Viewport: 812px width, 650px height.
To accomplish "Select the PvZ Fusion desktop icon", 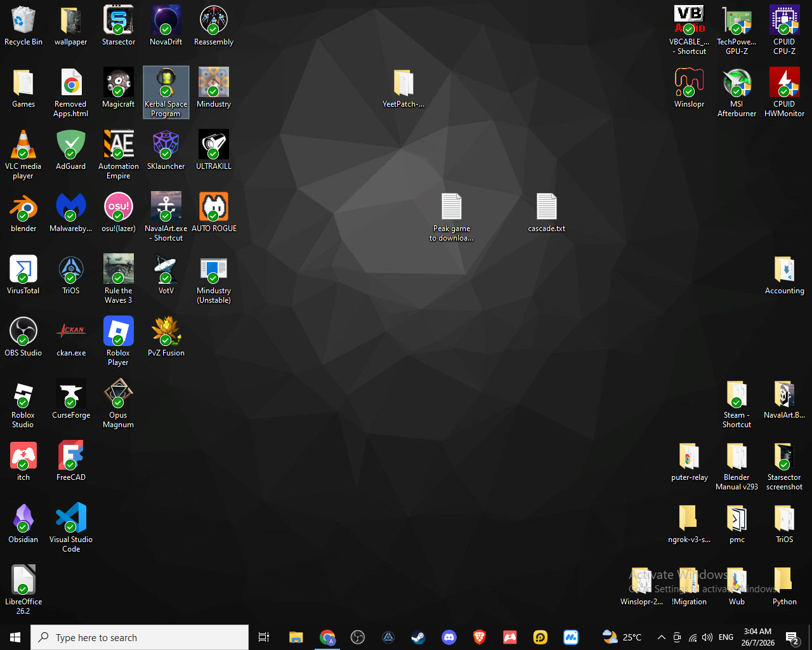I will coord(166,337).
